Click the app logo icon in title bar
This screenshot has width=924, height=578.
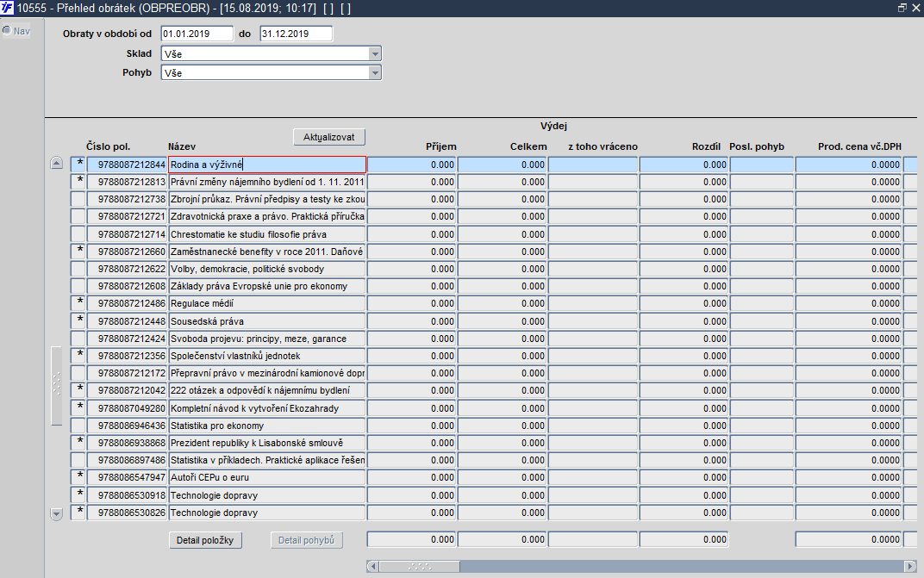[x=7, y=8]
